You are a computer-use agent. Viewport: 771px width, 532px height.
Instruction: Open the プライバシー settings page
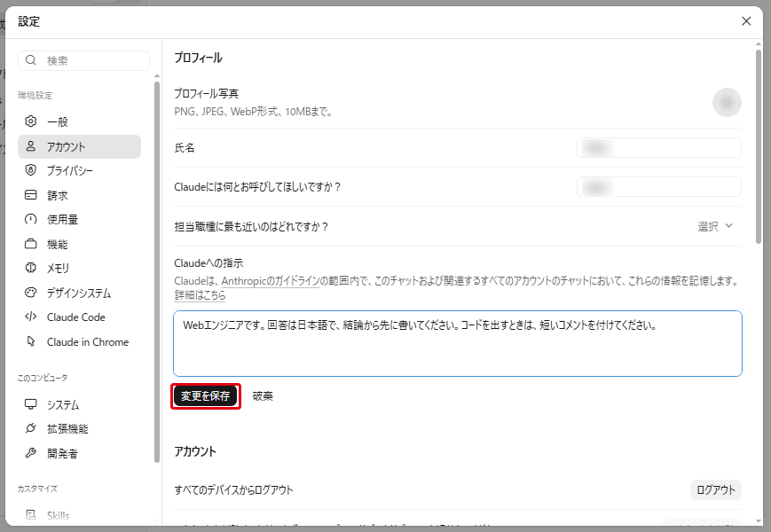79,170
